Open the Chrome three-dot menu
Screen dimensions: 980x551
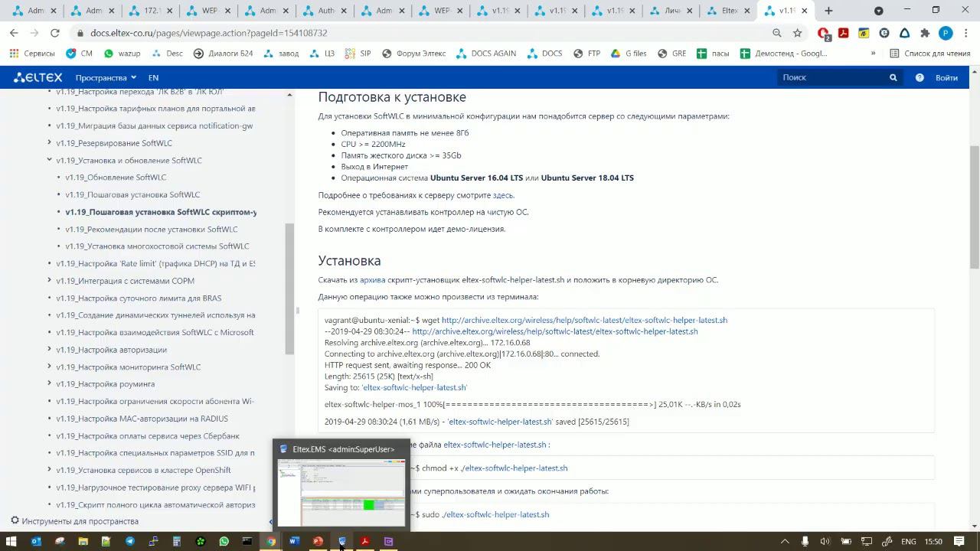coord(966,33)
